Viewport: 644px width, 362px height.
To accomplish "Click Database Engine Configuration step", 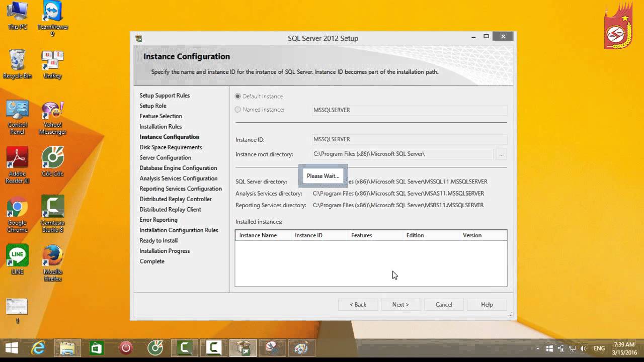I will [x=178, y=168].
